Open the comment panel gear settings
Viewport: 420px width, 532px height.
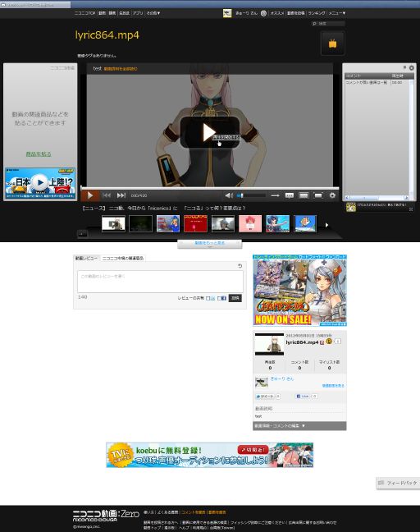412,68
